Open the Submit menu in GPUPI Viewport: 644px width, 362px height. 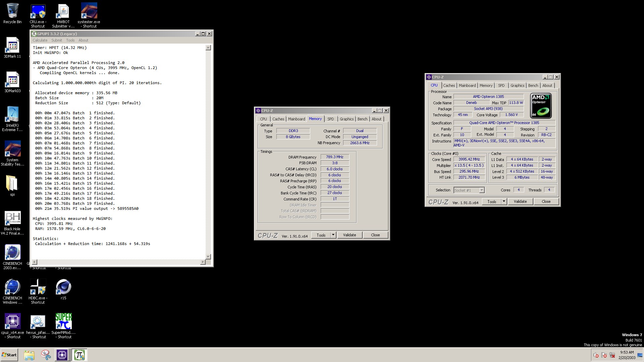[x=57, y=40]
